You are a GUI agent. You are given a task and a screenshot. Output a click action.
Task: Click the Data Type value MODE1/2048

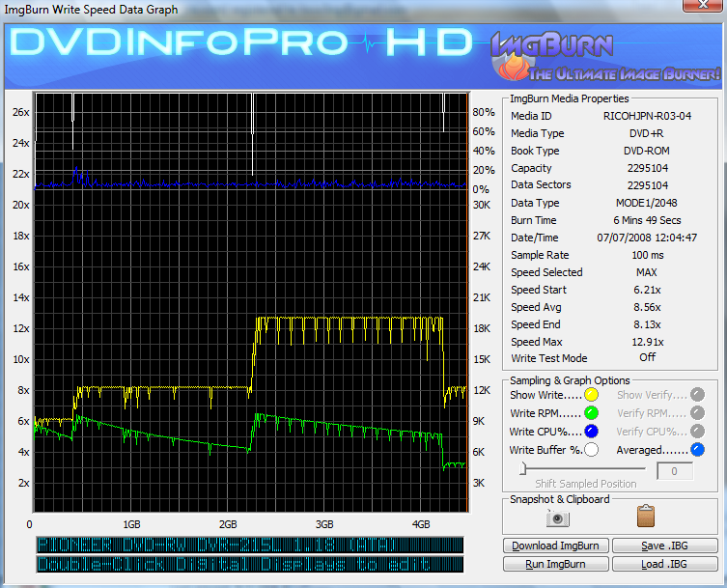646,203
